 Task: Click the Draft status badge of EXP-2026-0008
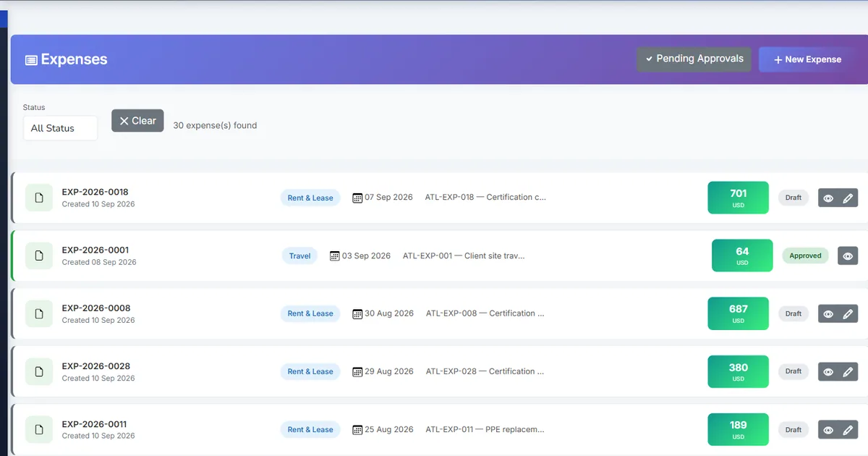click(793, 313)
